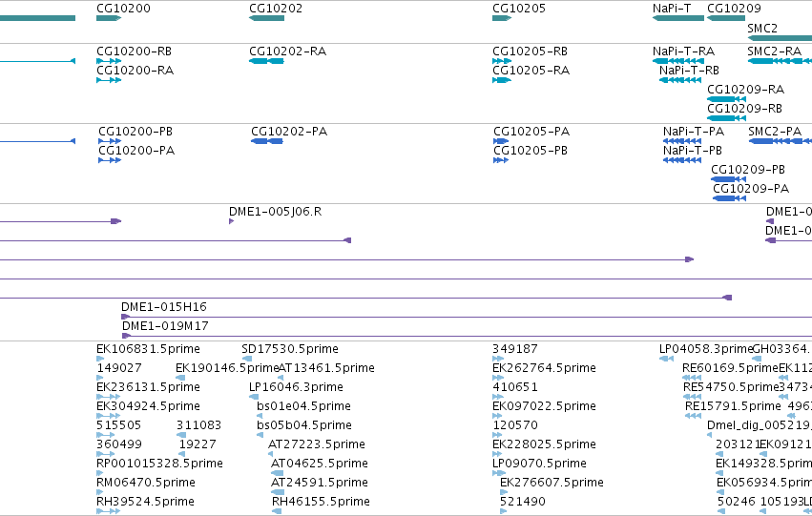Click EST feature 410651
The image size is (812, 516).
pos(497,397)
